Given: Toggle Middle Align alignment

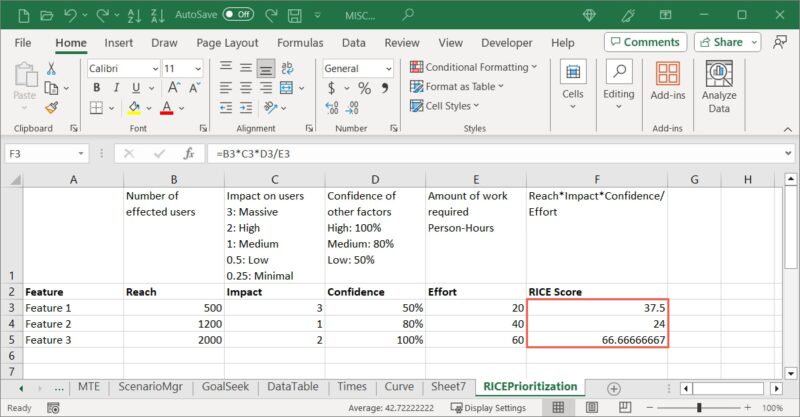Looking at the screenshot, I should [246, 68].
